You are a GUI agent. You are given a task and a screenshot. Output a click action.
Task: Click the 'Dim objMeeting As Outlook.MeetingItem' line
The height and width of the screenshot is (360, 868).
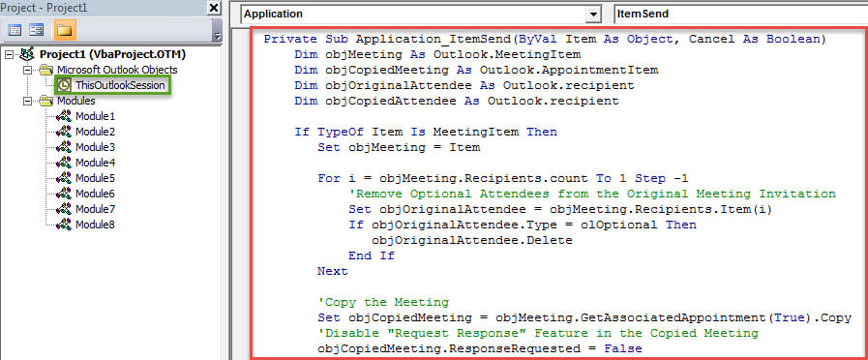tap(437, 55)
